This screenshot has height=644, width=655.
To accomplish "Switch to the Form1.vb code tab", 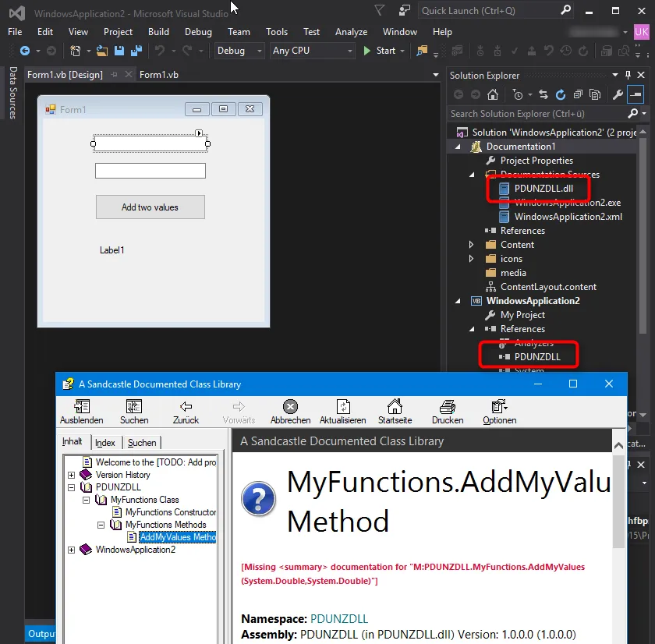I will (159, 75).
